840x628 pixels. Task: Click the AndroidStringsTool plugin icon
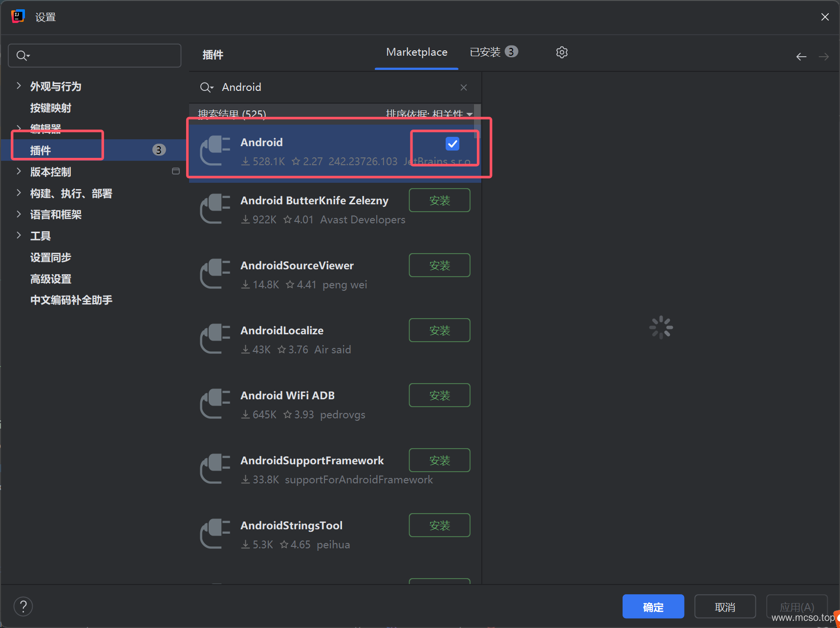(x=215, y=534)
